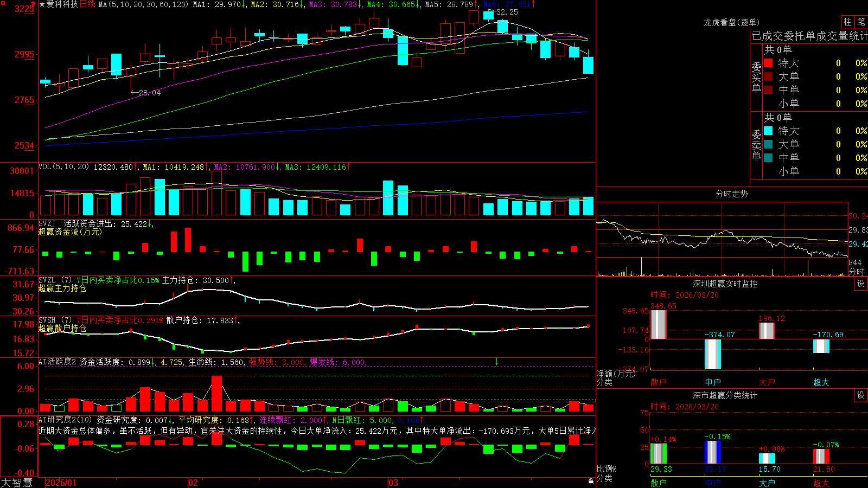The height and width of the screenshot is (488, 868).
Task: Click the 爆发线: 6.000 value
Action: pos(338,362)
